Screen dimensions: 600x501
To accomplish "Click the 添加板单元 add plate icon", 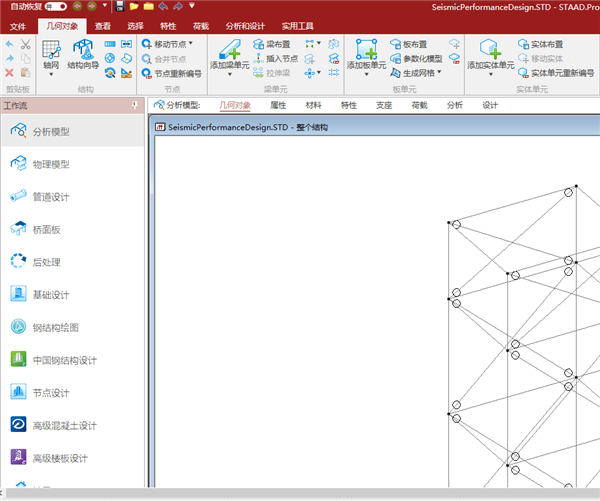I will (366, 49).
